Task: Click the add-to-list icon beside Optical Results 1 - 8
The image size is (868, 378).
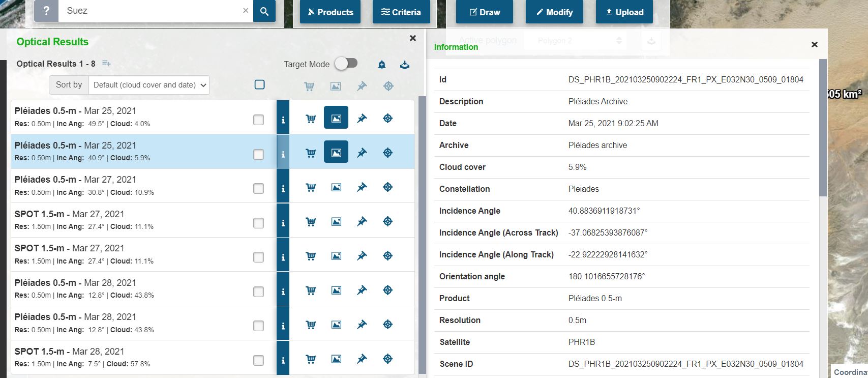Action: click(106, 64)
